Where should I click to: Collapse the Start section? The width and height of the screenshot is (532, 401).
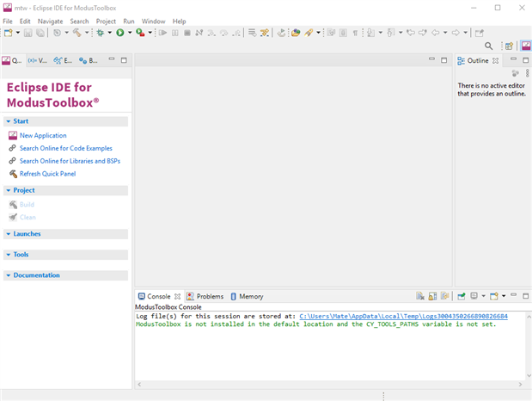9,121
